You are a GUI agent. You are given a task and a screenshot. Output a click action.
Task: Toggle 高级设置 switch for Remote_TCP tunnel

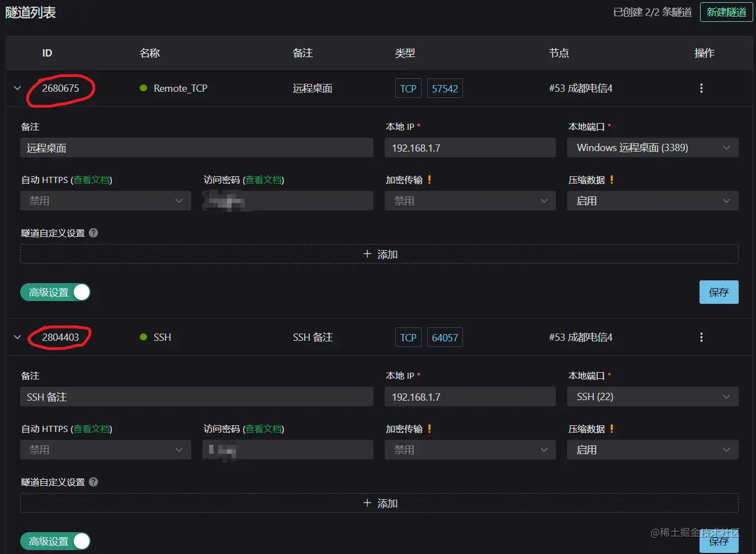pyautogui.click(x=55, y=292)
